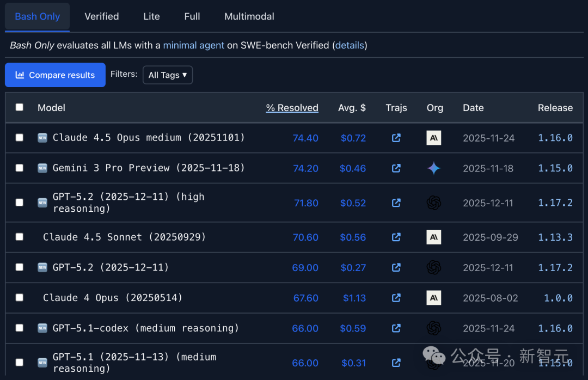Image resolution: width=588 pixels, height=380 pixels.
Task: Click OpenAI org logo in GPT-5.2 high reasoning row
Action: (434, 203)
